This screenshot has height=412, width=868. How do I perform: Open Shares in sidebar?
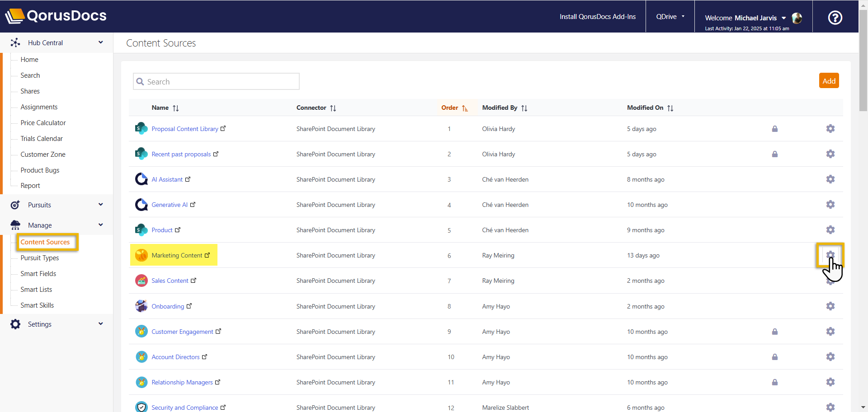click(30, 91)
